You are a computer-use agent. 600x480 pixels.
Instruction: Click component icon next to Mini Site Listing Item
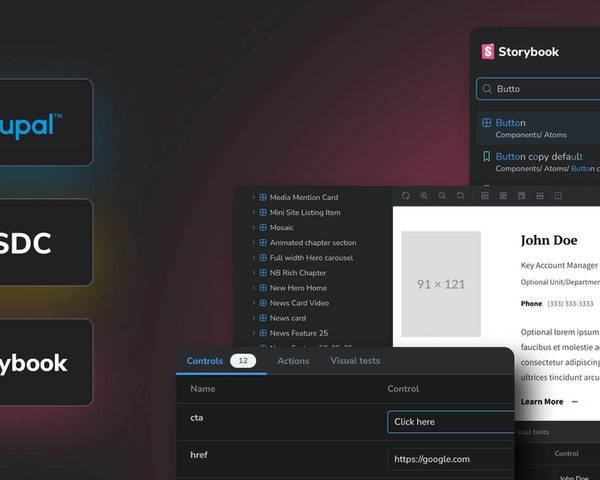coord(263,212)
